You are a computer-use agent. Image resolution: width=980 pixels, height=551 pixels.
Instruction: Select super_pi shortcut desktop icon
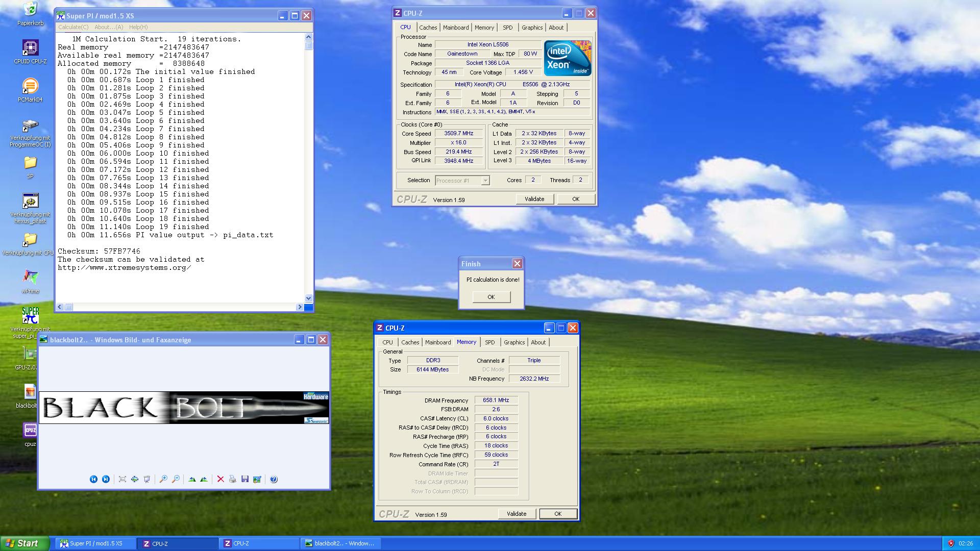pos(30,323)
